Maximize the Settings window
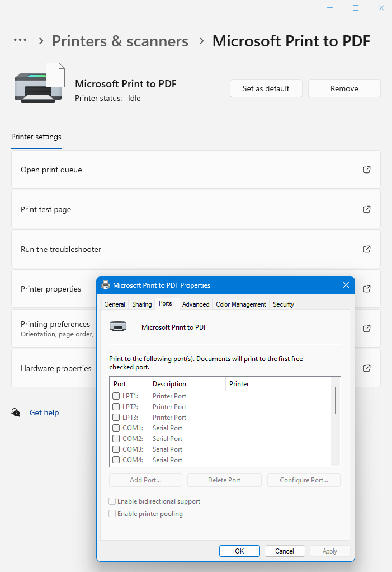Image resolution: width=392 pixels, height=572 pixels. [x=356, y=8]
